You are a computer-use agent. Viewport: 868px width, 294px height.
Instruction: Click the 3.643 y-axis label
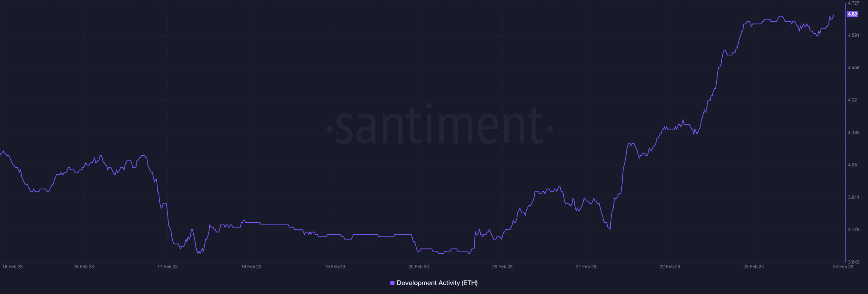(x=854, y=262)
